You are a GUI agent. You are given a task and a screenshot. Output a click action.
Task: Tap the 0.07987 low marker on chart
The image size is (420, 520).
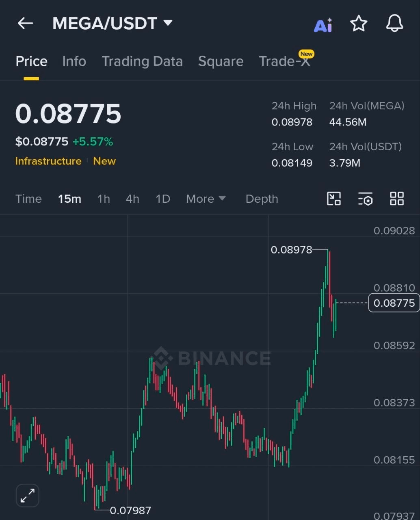click(x=130, y=510)
